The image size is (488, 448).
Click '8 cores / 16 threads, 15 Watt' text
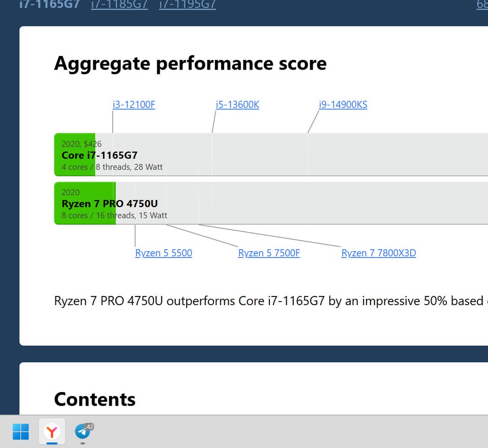click(114, 216)
